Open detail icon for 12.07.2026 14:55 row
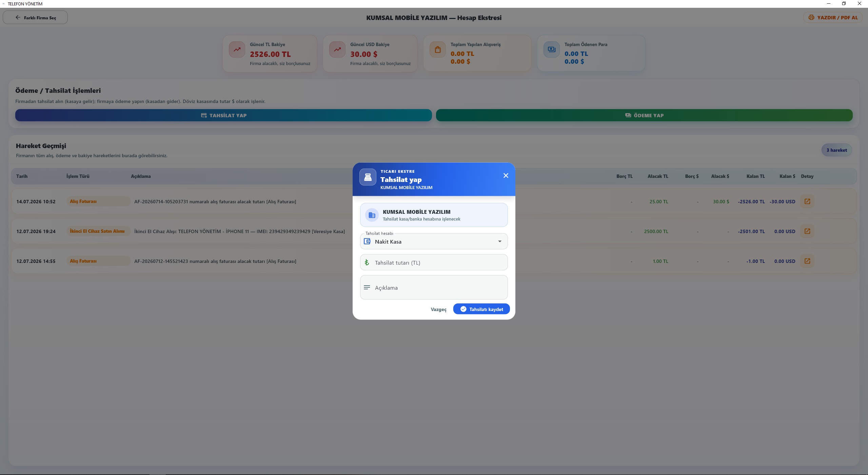 (x=807, y=261)
